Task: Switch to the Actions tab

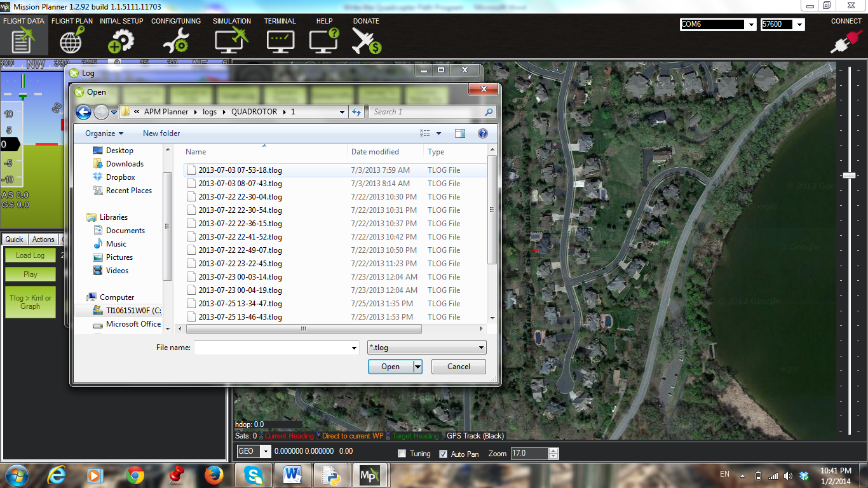Action: point(43,240)
